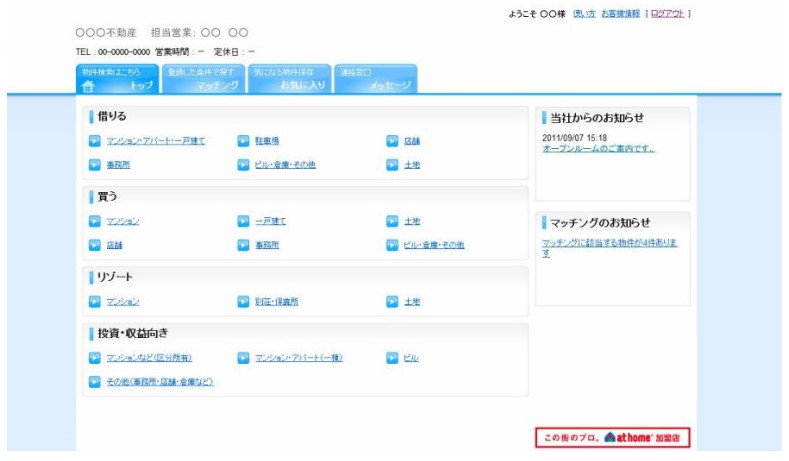Click arrow icon beside 土地 in 買う section
The height and width of the screenshot is (461, 789).
point(392,221)
